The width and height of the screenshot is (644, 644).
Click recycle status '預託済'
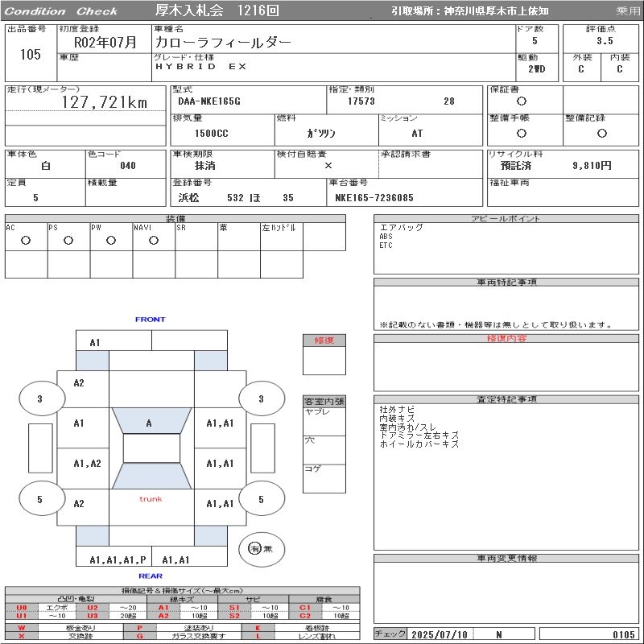click(516, 166)
